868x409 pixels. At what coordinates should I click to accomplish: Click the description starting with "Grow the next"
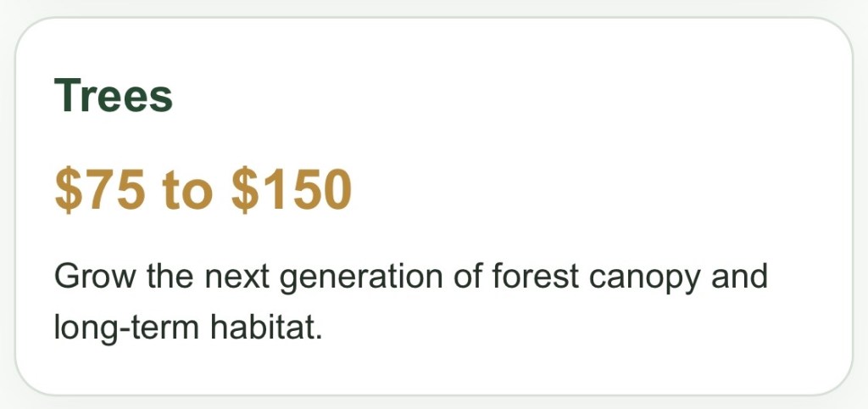click(410, 277)
